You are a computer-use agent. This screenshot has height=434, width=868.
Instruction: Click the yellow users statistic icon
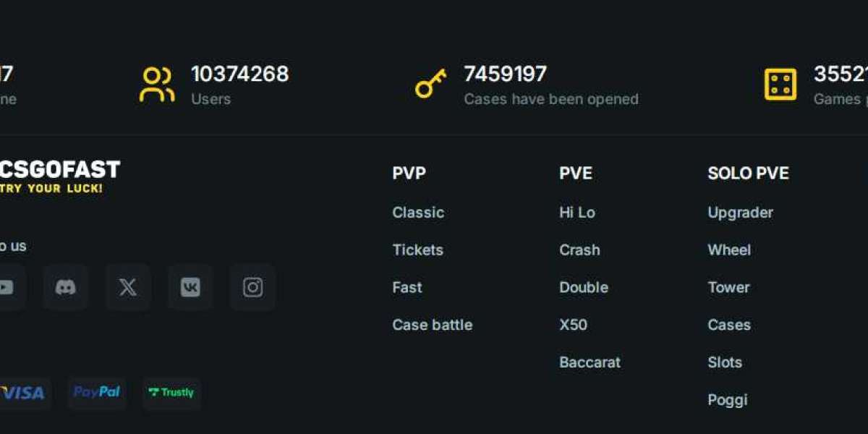[x=156, y=82]
